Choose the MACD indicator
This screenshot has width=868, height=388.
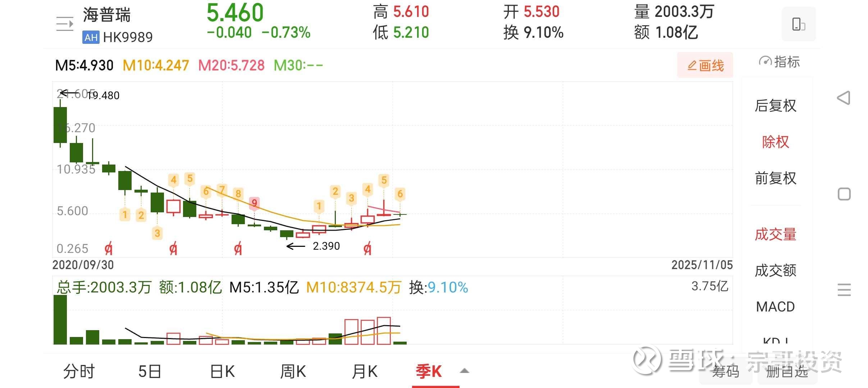click(776, 306)
